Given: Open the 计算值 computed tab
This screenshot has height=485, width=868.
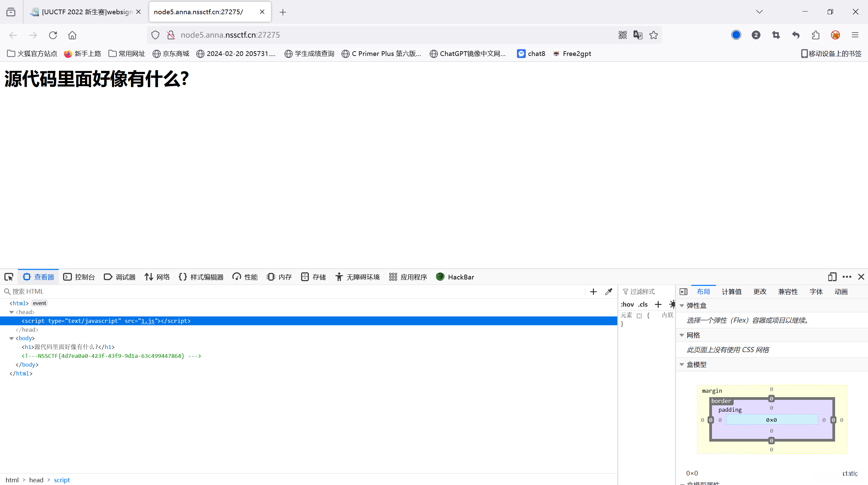Looking at the screenshot, I should [731, 292].
